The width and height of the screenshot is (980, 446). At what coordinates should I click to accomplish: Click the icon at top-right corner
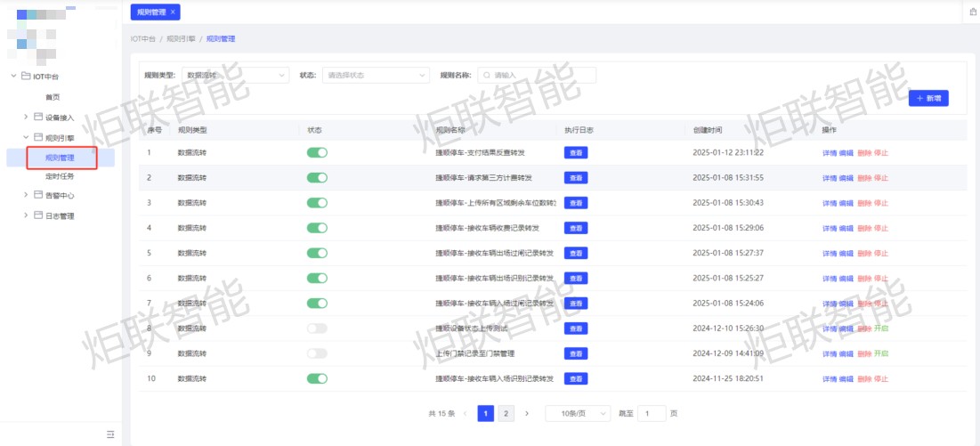pos(972,12)
